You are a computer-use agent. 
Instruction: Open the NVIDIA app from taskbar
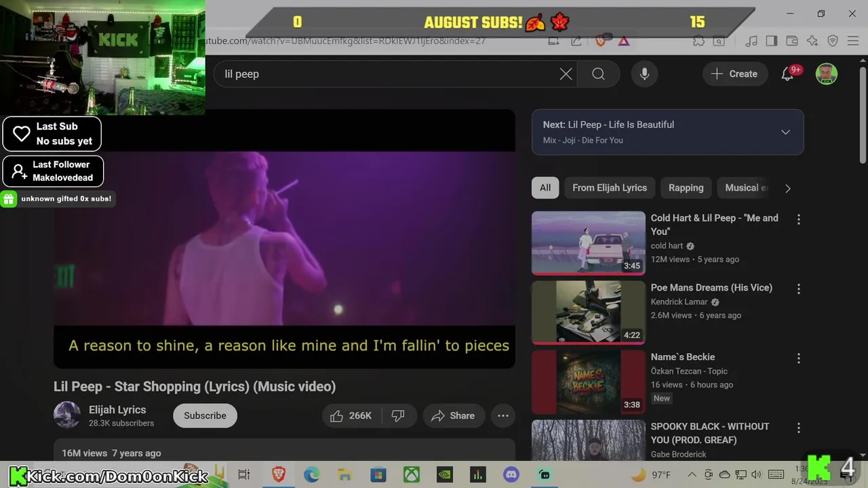[445, 474]
